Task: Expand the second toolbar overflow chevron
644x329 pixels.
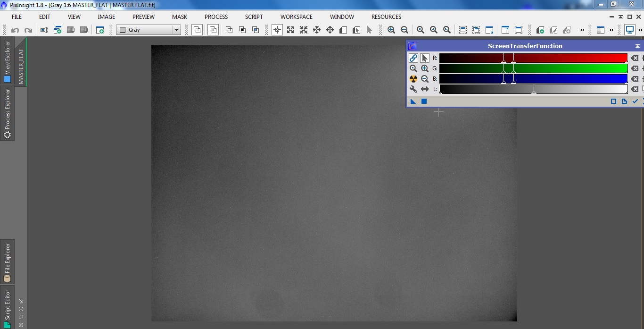Action: point(611,30)
